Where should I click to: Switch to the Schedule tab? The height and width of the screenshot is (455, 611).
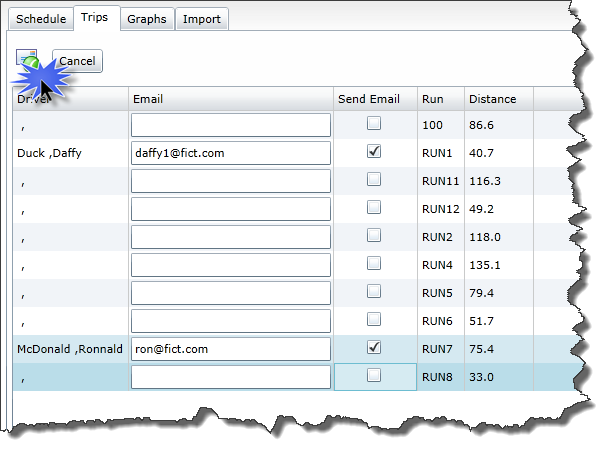(41, 19)
